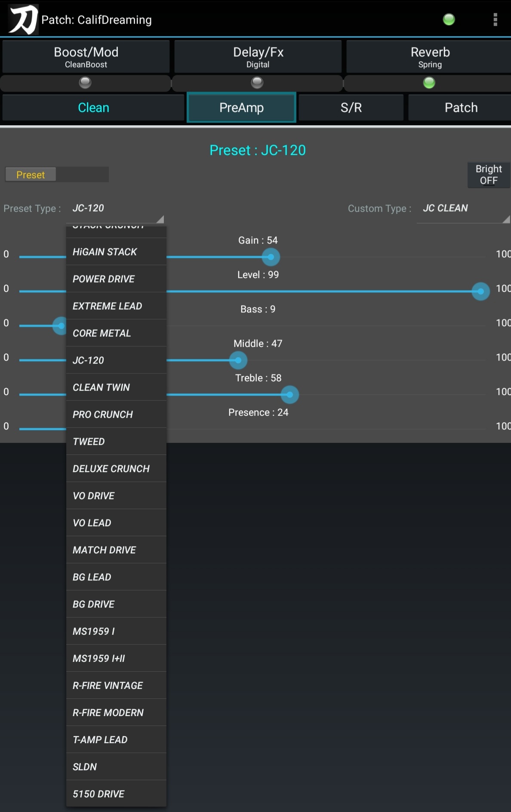Select PRO CRUNCH preset type

116,414
